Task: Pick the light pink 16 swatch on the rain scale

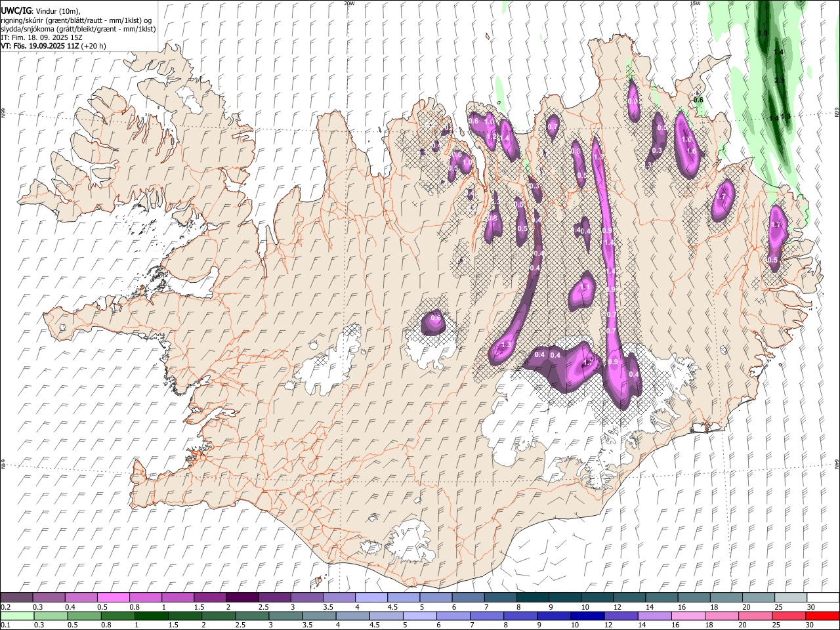Action: pyautogui.click(x=688, y=616)
